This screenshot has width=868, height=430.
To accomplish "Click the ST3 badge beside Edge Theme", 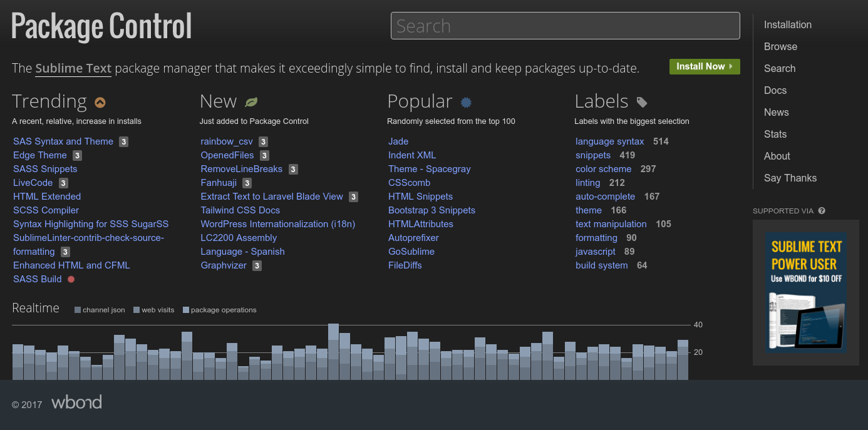I will point(77,156).
